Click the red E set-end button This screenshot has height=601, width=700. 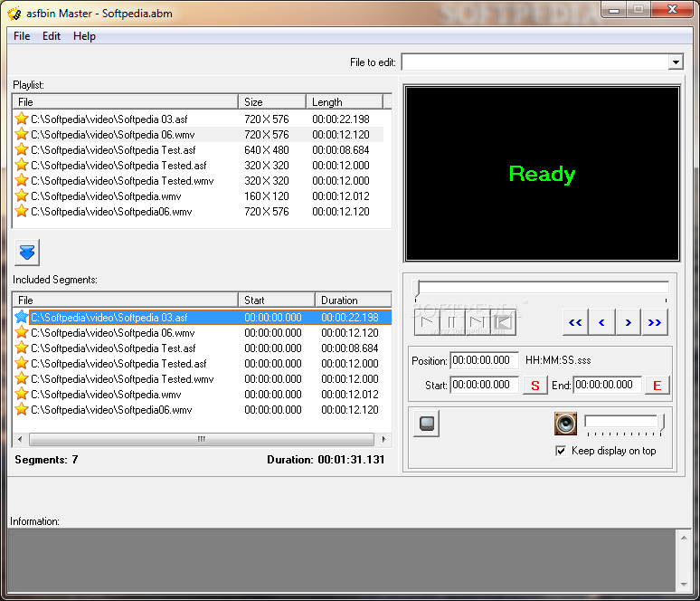657,386
